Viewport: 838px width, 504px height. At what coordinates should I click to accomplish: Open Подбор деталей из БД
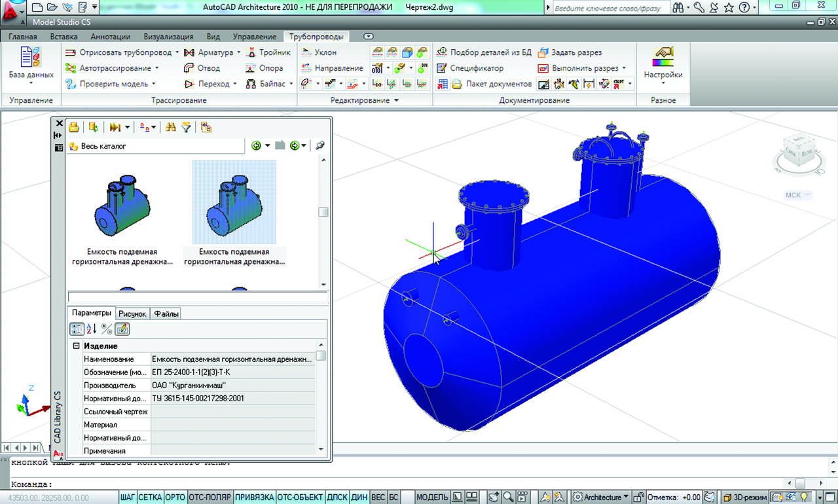[484, 52]
